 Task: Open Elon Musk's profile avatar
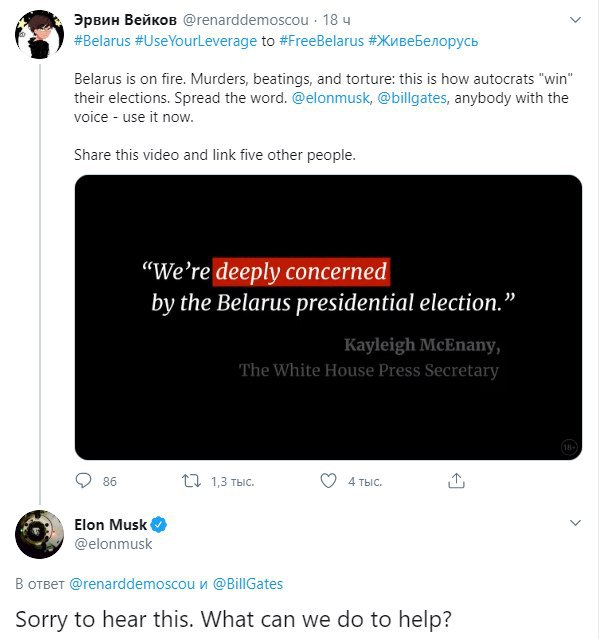[x=40, y=534]
